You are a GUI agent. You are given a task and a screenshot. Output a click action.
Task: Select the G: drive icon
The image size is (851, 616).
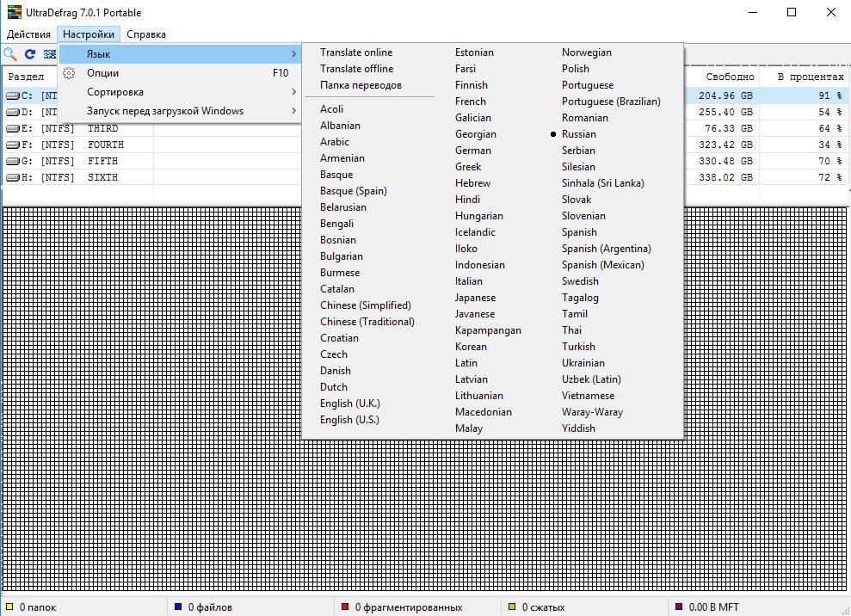coord(13,161)
